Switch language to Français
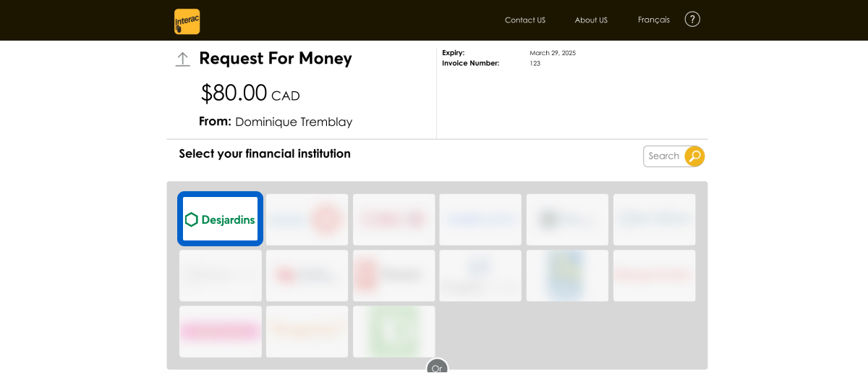 pos(654,20)
